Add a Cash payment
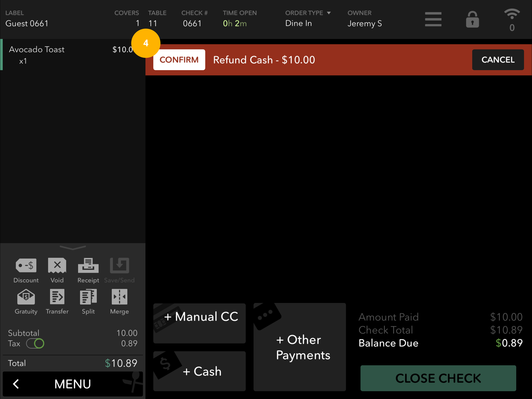 tap(199, 371)
